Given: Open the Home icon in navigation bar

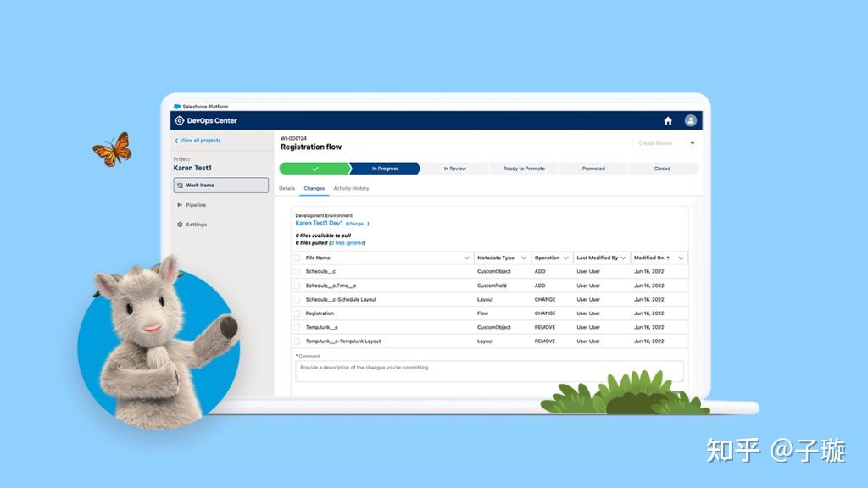Looking at the screenshot, I should [669, 120].
